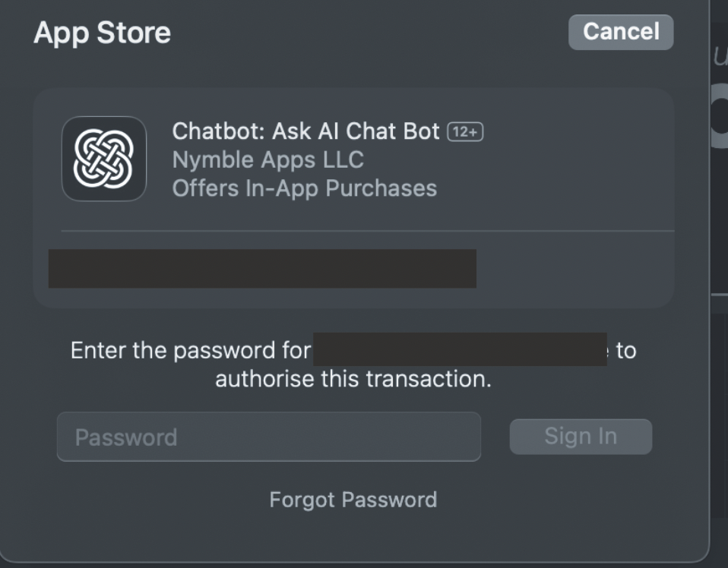Click the App Store dialog heading
The height and width of the screenshot is (568, 728).
(102, 33)
